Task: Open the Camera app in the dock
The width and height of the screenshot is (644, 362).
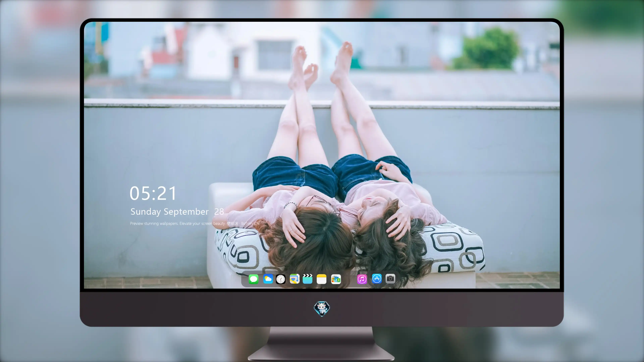Action: click(x=390, y=279)
